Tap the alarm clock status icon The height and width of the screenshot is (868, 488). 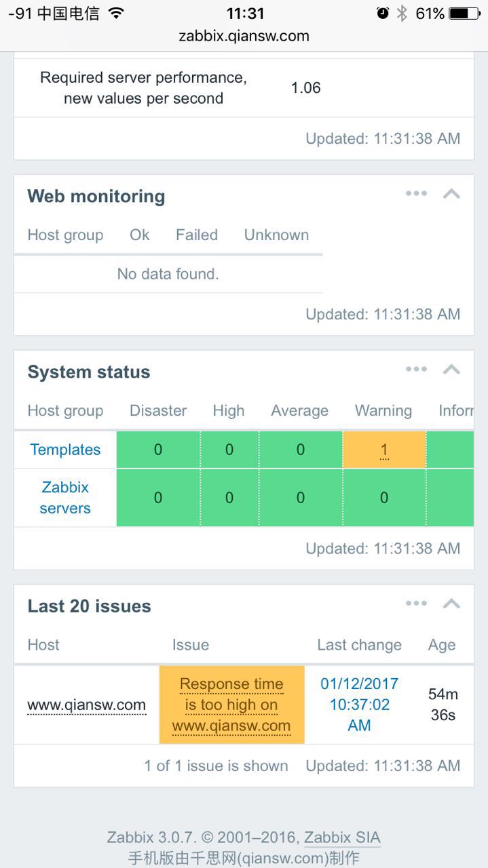[383, 13]
